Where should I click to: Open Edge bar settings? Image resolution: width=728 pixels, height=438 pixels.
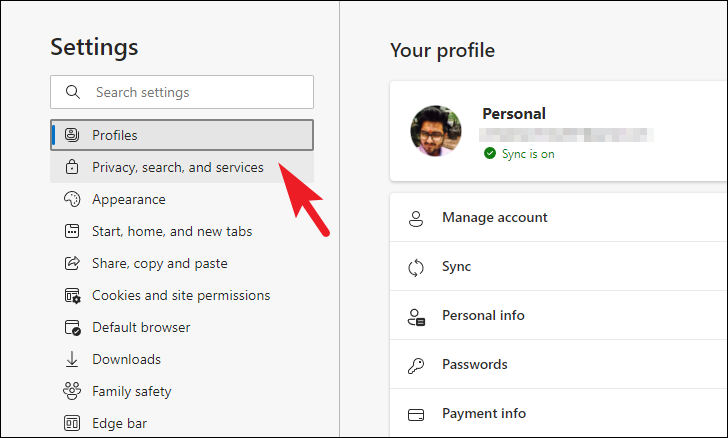[182, 423]
